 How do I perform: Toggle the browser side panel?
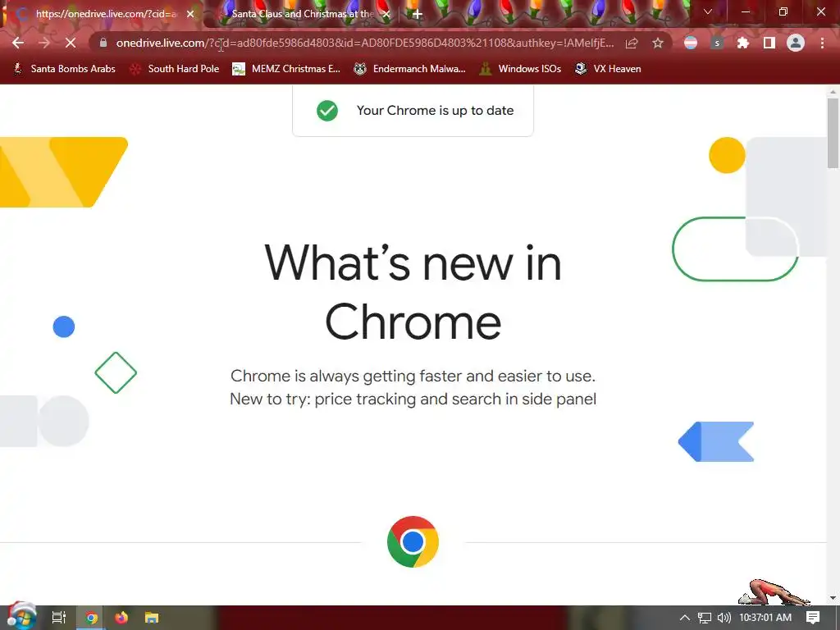(769, 43)
